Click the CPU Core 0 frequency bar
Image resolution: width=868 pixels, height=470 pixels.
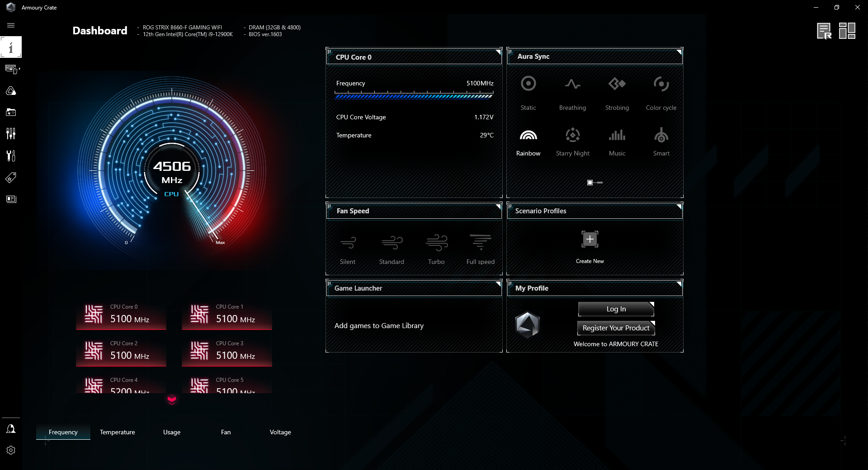(414, 95)
